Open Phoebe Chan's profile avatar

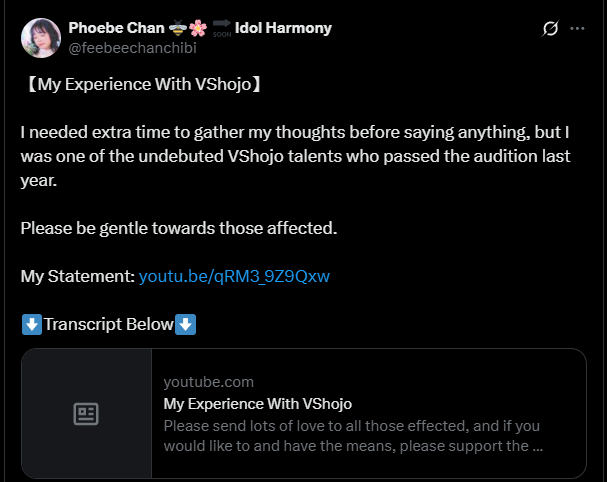pyautogui.click(x=41, y=38)
